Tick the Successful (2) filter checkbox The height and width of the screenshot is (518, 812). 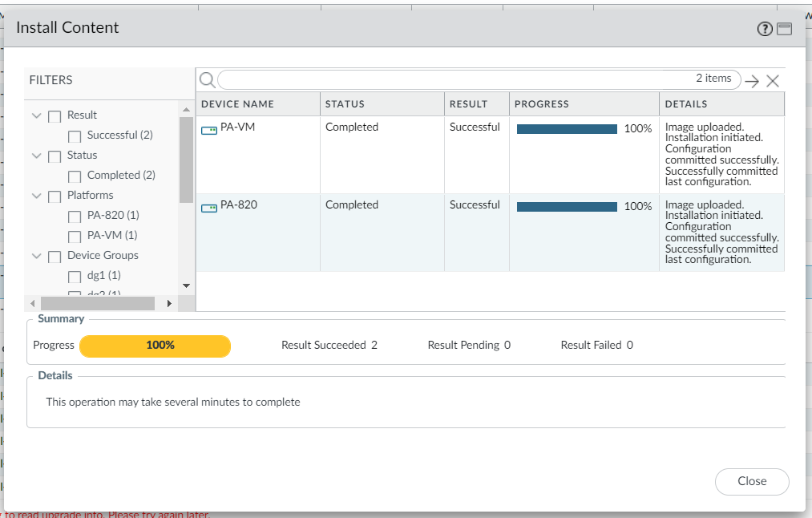point(75,136)
